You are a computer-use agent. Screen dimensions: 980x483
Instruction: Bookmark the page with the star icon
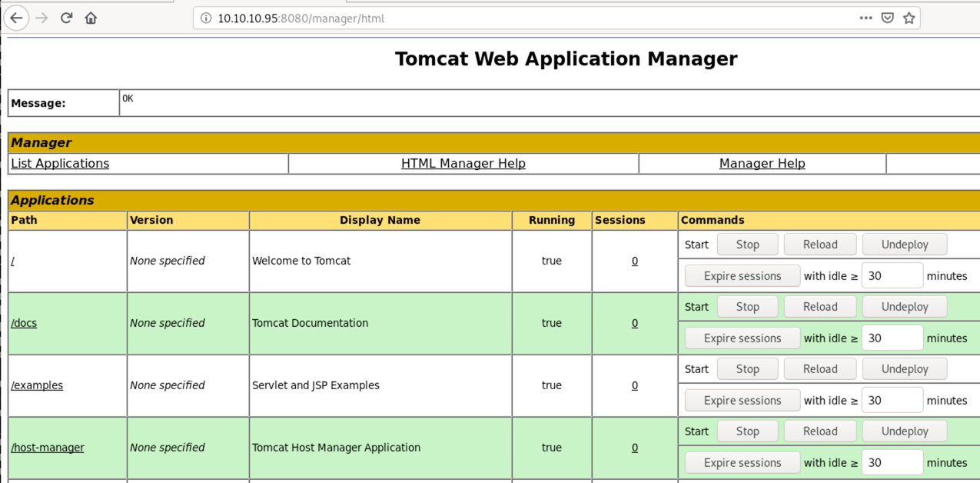pos(909,17)
